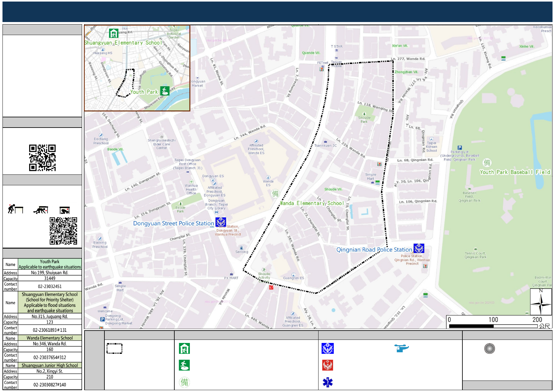Click the Shuangyuan Elementary School shelter icon in inset map

(x=114, y=33)
